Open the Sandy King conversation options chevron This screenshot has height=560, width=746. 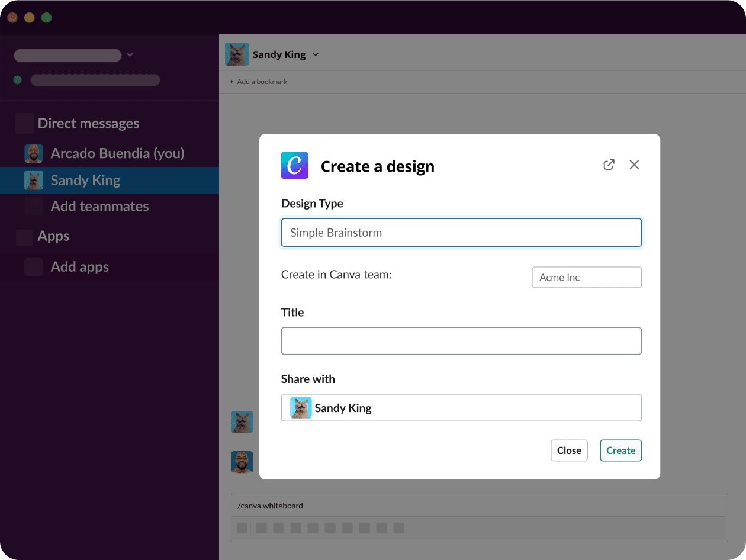[316, 54]
